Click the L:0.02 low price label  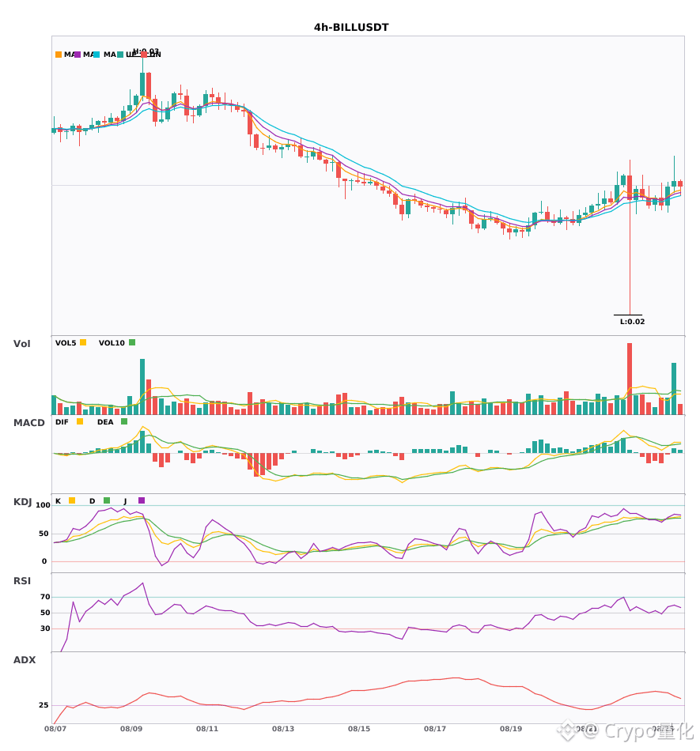pyautogui.click(x=633, y=322)
